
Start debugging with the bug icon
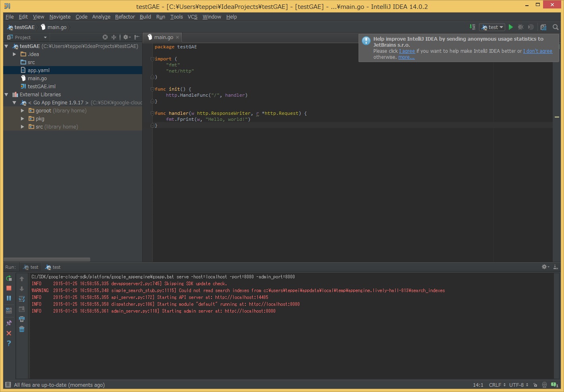(520, 27)
